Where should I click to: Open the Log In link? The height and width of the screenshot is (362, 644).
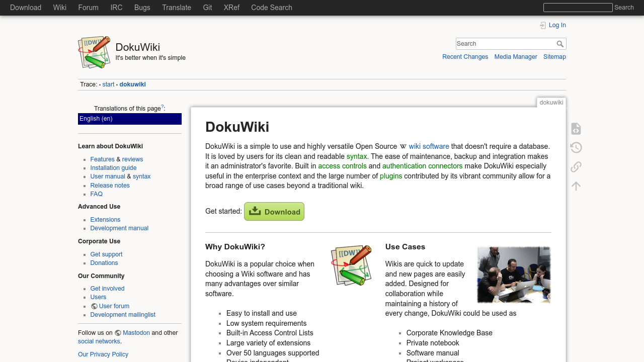557,25
